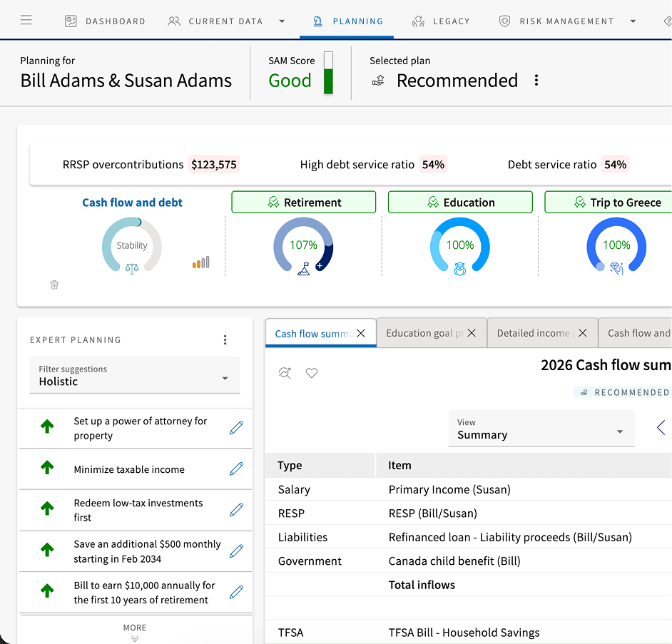Click TFSA Bill - Household Savings row
This screenshot has width=672, height=644.
click(x=469, y=633)
